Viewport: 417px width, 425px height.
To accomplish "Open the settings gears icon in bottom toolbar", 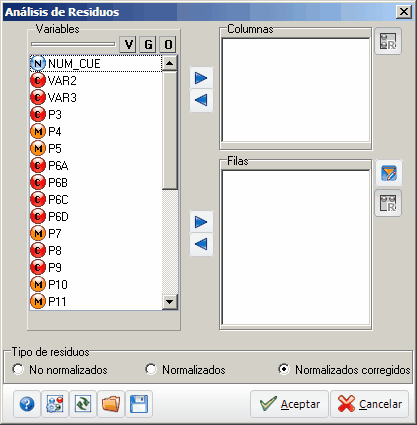I will tap(55, 404).
